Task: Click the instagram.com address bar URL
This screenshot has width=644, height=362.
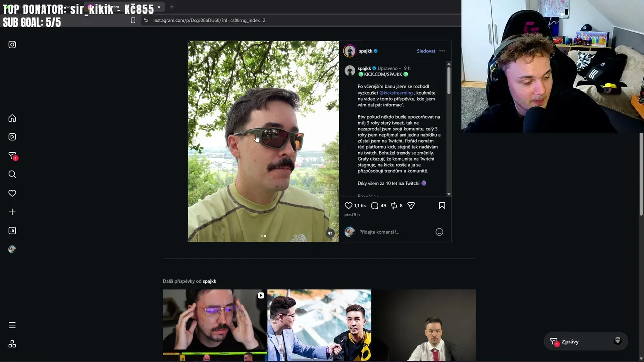Action: coord(209,20)
